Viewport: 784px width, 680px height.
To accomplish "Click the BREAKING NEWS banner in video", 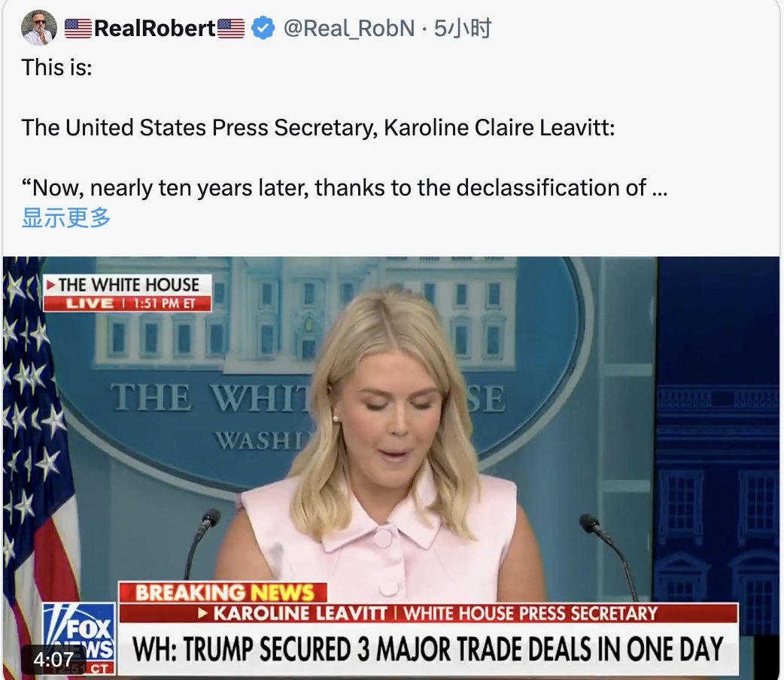I will [223, 593].
